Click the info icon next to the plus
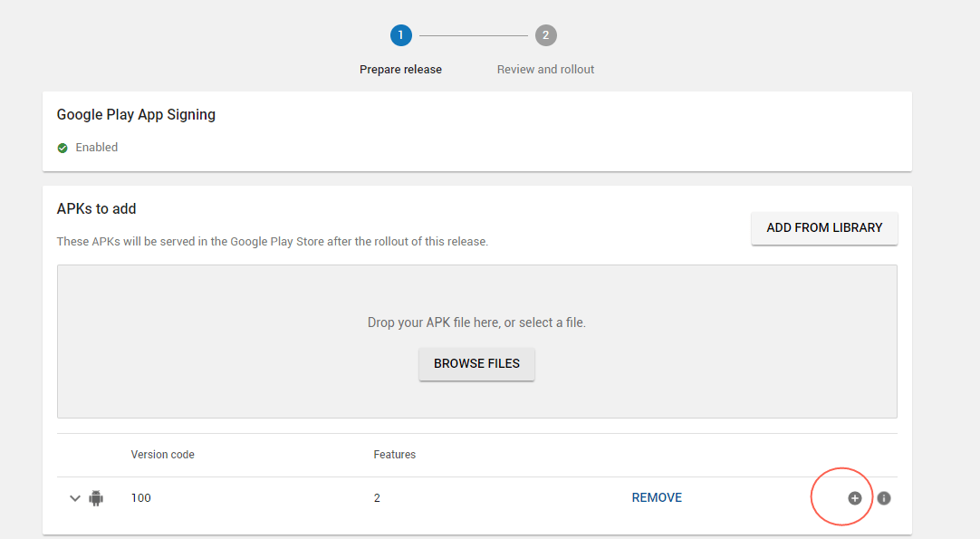Viewport: 980px width, 539px height. (x=884, y=498)
